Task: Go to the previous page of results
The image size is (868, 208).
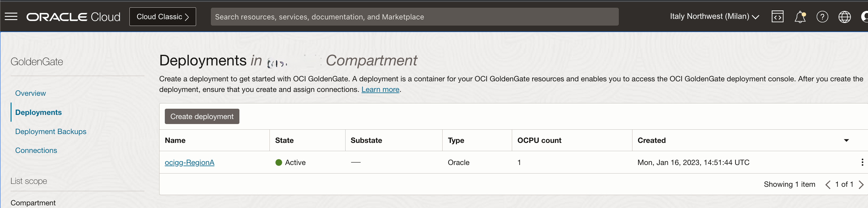Action: (x=828, y=184)
